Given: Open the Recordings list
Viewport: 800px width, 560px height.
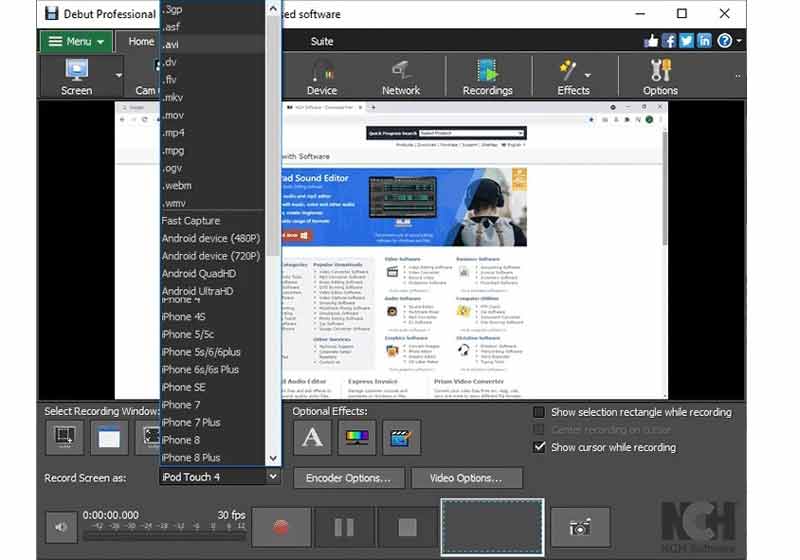Looking at the screenshot, I should click(487, 77).
